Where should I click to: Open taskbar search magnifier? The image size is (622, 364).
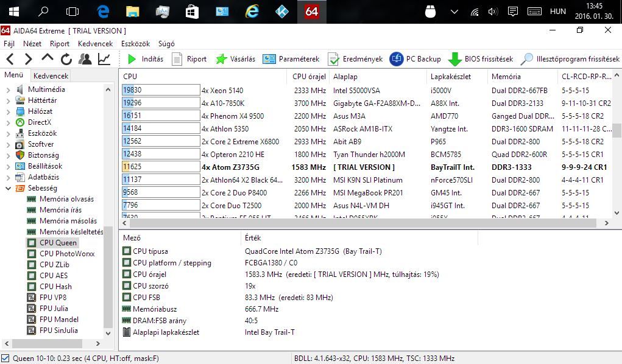click(43, 12)
